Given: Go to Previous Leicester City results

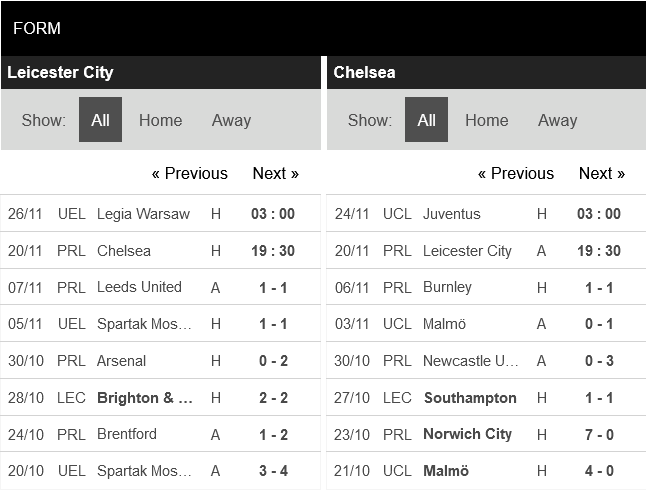Looking at the screenshot, I should pyautogui.click(x=189, y=173).
